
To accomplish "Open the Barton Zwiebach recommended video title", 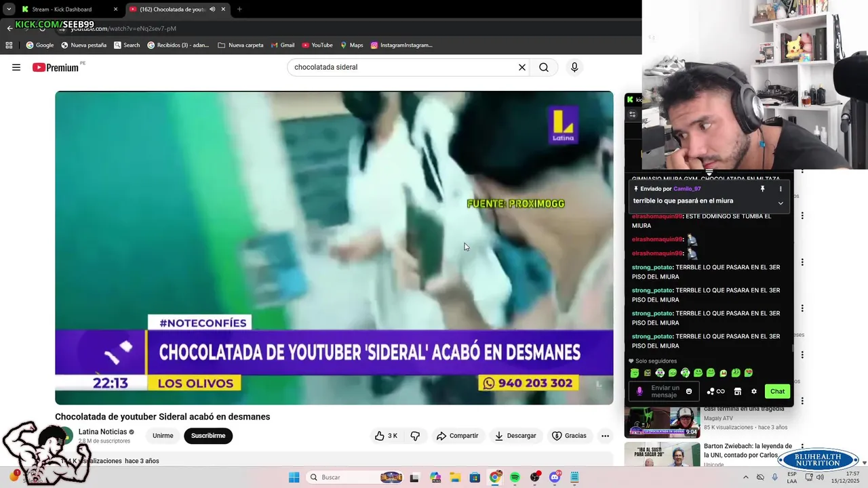I will point(748,451).
